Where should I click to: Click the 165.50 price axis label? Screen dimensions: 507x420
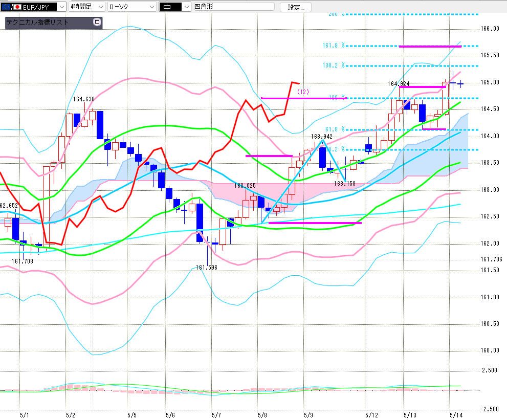pos(490,55)
